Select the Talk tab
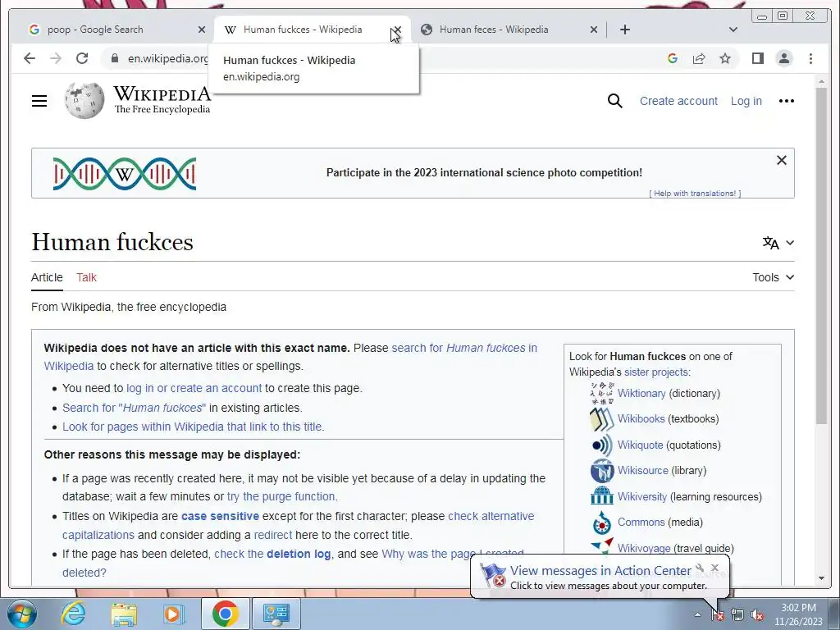The image size is (840, 630). pyautogui.click(x=86, y=277)
